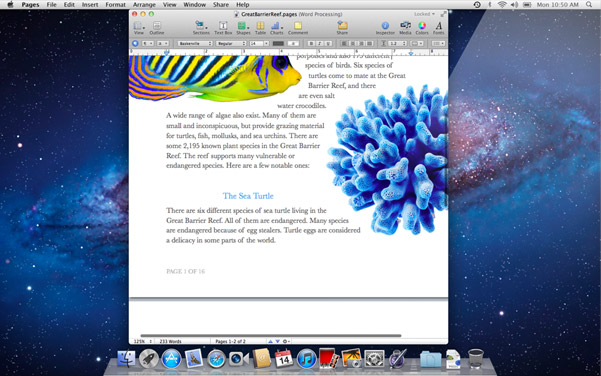Open Address Book from the Dock

point(261,358)
